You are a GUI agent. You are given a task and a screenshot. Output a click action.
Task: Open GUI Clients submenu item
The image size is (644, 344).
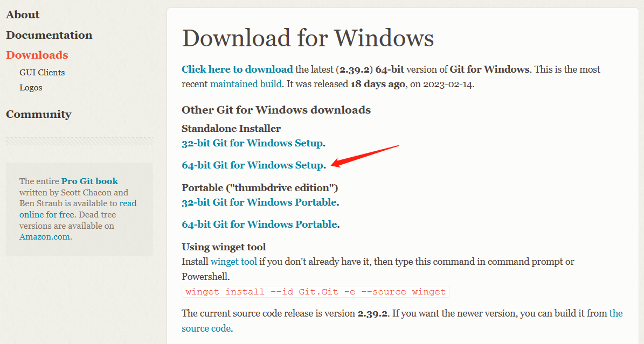42,73
